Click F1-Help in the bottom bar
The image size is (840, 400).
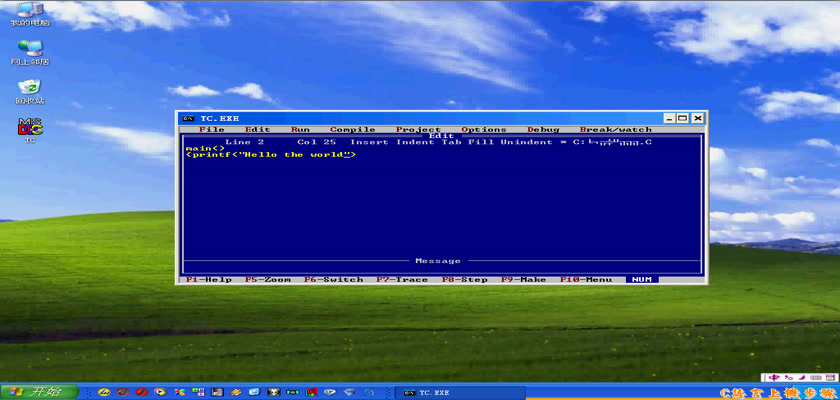point(209,280)
